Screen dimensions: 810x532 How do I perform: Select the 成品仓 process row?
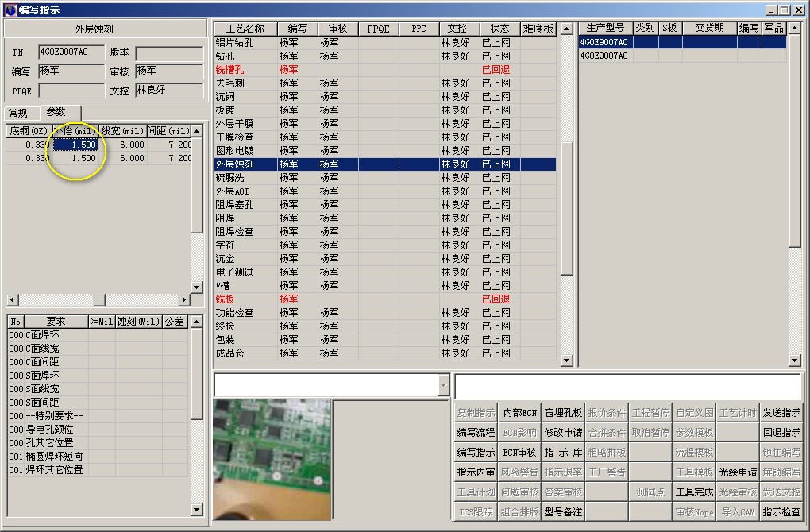point(385,353)
